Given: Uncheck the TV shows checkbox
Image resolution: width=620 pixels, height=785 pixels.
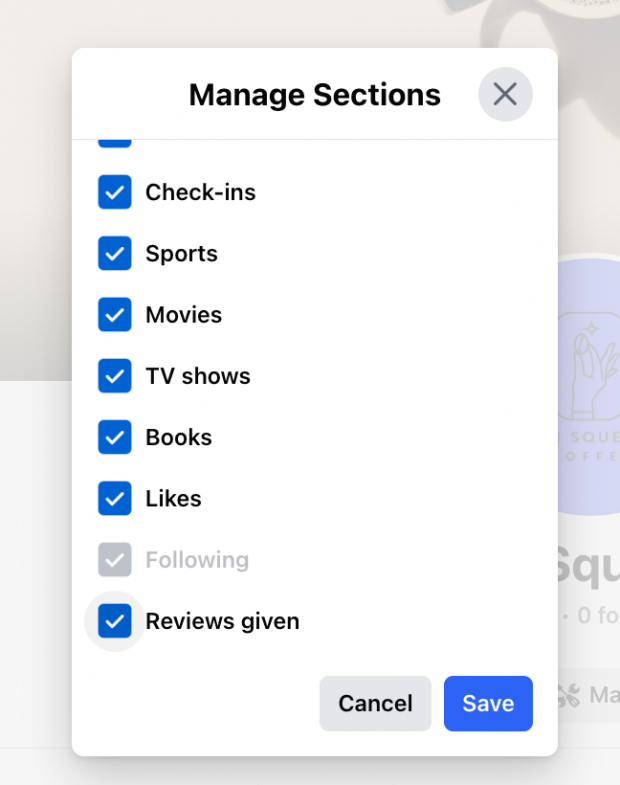Looking at the screenshot, I should click(115, 375).
